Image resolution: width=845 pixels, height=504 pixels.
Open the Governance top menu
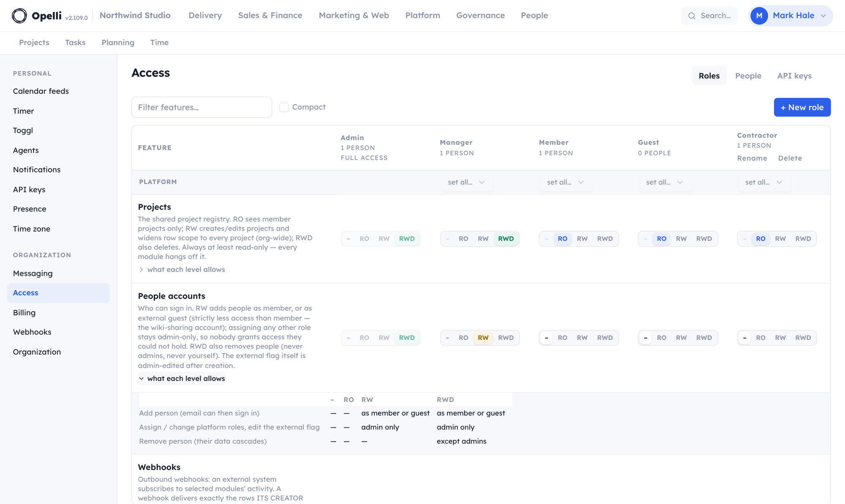480,16
